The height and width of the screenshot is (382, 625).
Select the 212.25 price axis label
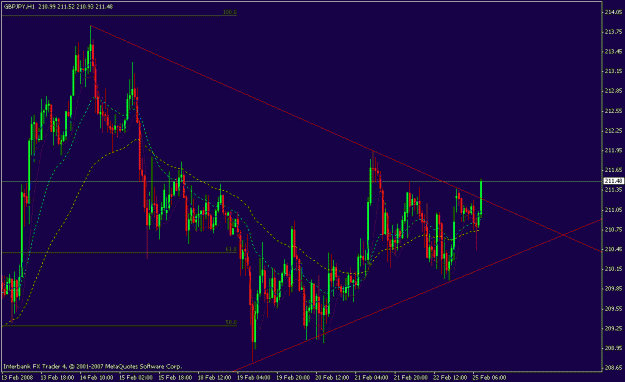coord(613,131)
